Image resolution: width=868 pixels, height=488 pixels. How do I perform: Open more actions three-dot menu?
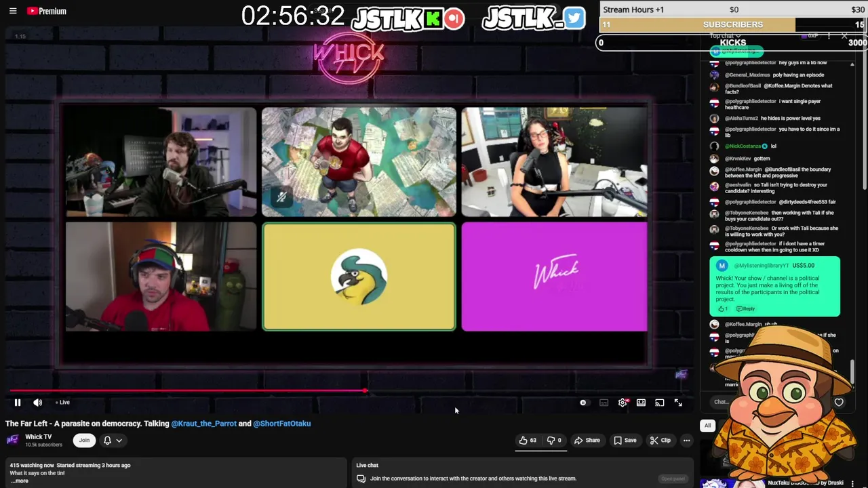pos(686,441)
